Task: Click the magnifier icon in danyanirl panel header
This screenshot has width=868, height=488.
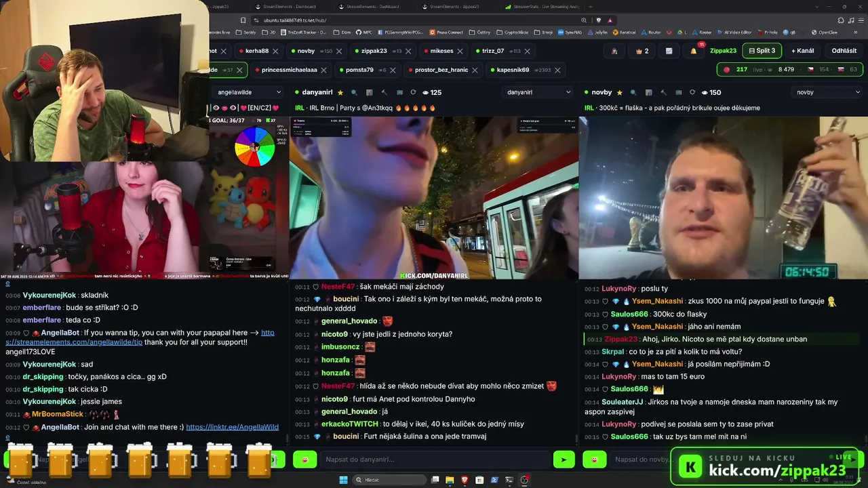Action: click(355, 92)
